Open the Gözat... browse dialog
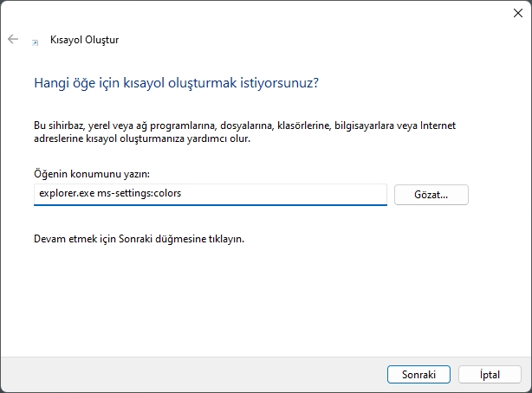The height and width of the screenshot is (393, 532). (431, 195)
